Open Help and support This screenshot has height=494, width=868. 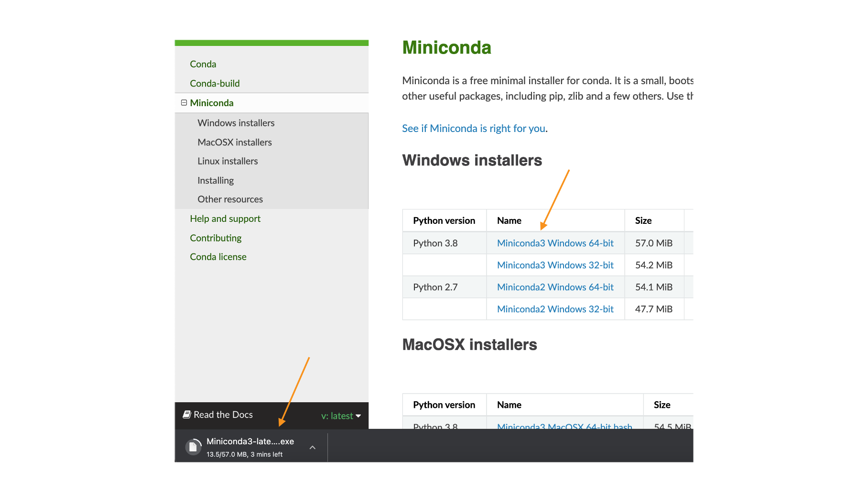click(x=225, y=219)
